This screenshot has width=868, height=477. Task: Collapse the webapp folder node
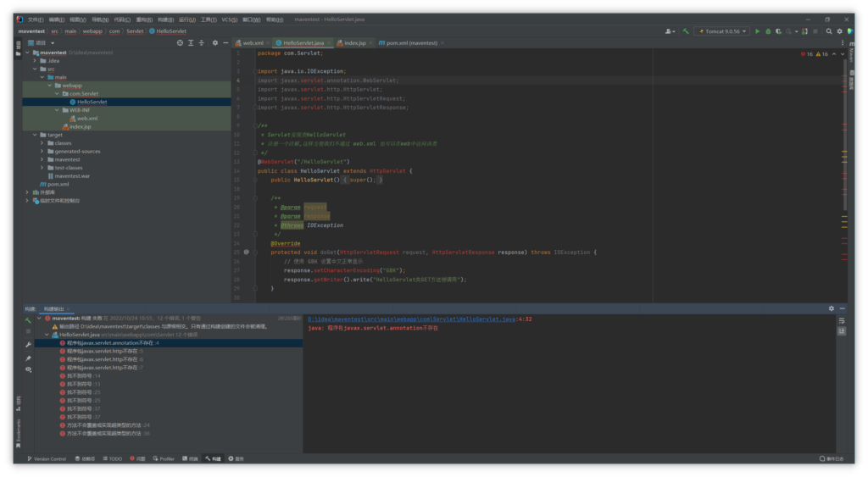pyautogui.click(x=50, y=86)
